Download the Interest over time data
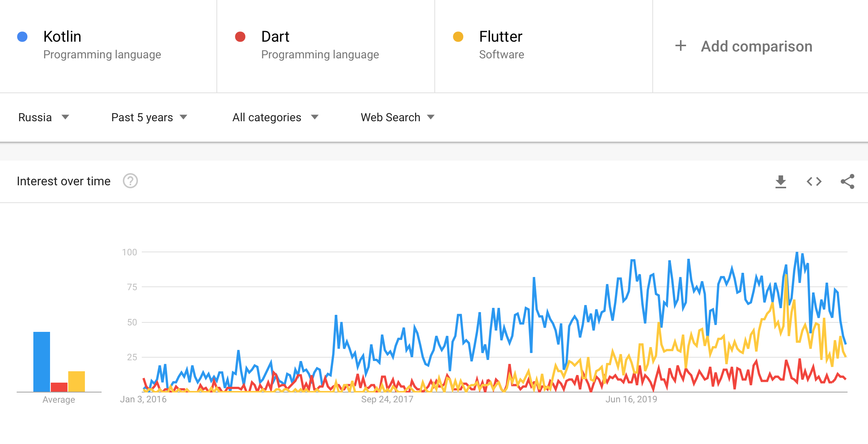This screenshot has height=444, width=868. point(780,181)
